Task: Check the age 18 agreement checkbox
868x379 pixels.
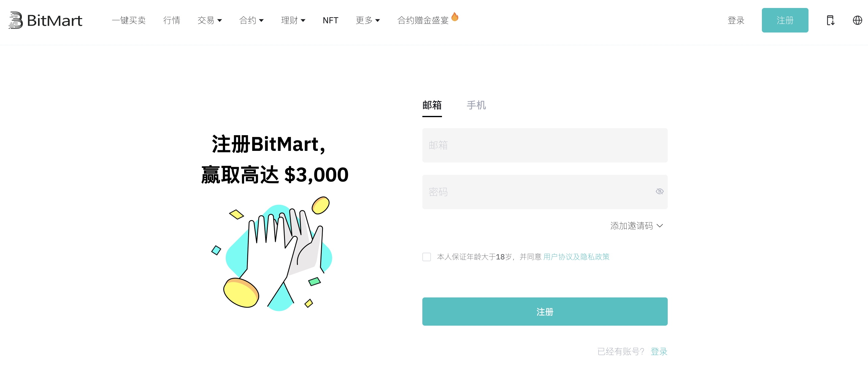Action: click(x=427, y=257)
